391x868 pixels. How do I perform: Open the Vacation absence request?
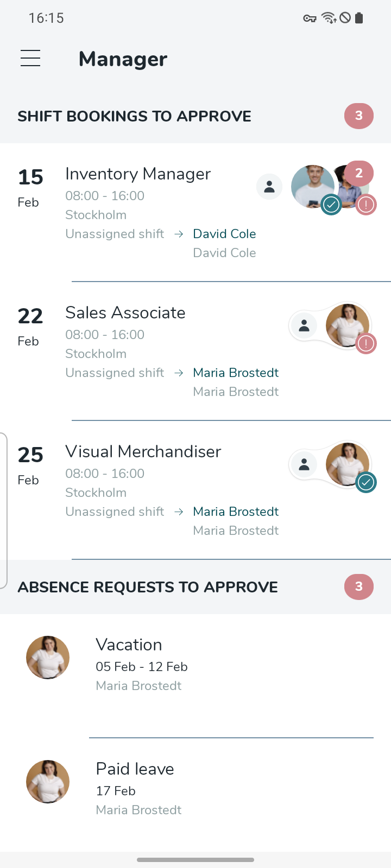[x=129, y=645]
